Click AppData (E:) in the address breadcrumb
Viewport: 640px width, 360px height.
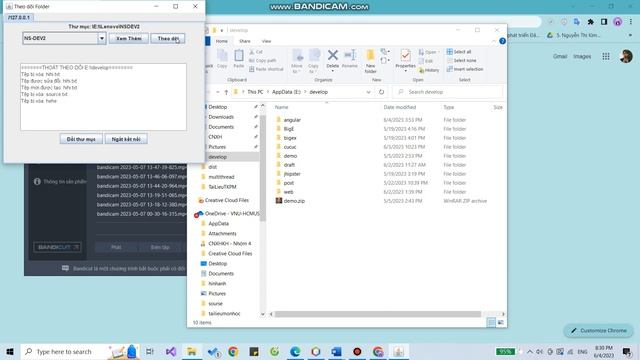pos(286,92)
